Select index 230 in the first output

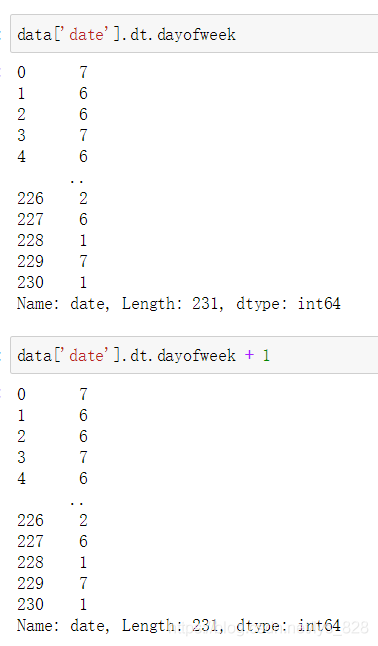(x=31, y=282)
